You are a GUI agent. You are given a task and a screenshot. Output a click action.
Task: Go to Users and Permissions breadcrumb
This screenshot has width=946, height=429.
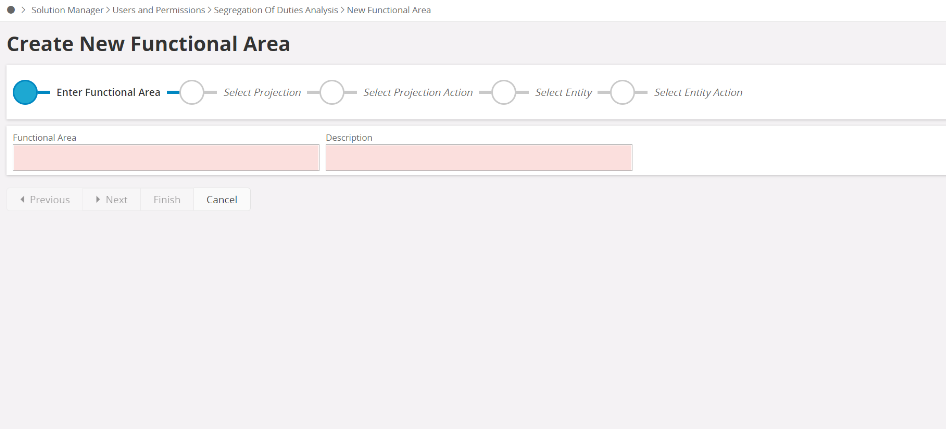point(159,9)
